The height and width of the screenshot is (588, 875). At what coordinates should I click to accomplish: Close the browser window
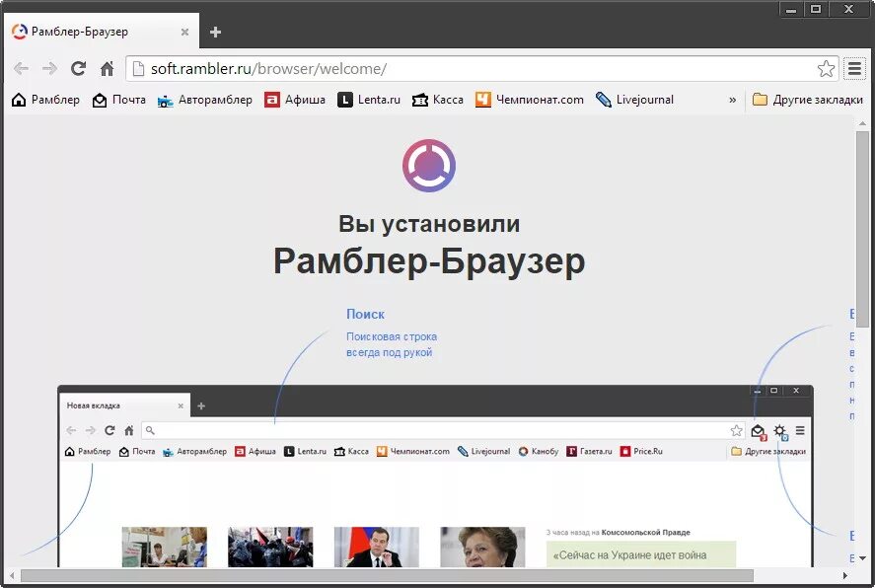point(848,10)
